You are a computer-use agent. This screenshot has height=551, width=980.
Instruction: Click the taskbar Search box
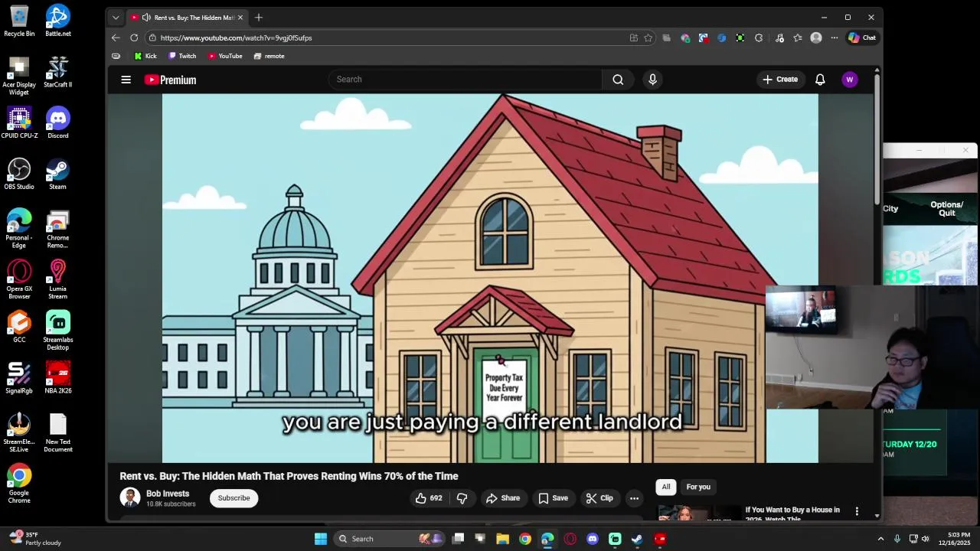pos(388,539)
